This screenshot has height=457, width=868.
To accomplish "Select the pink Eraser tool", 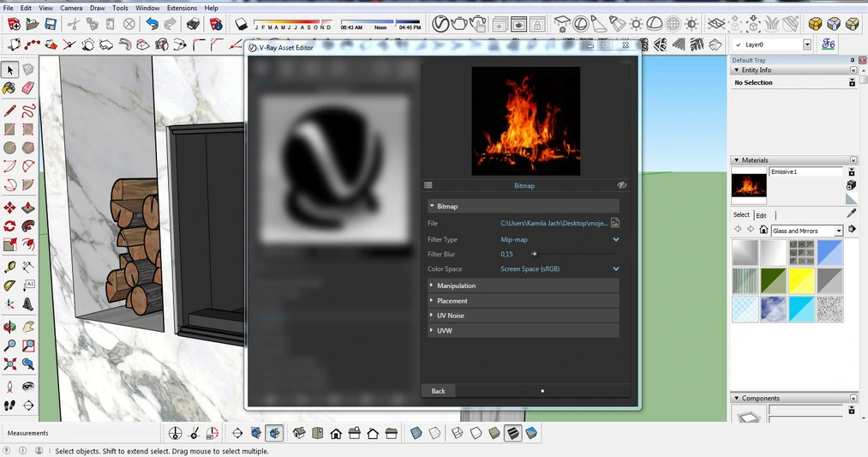I will coord(27,87).
